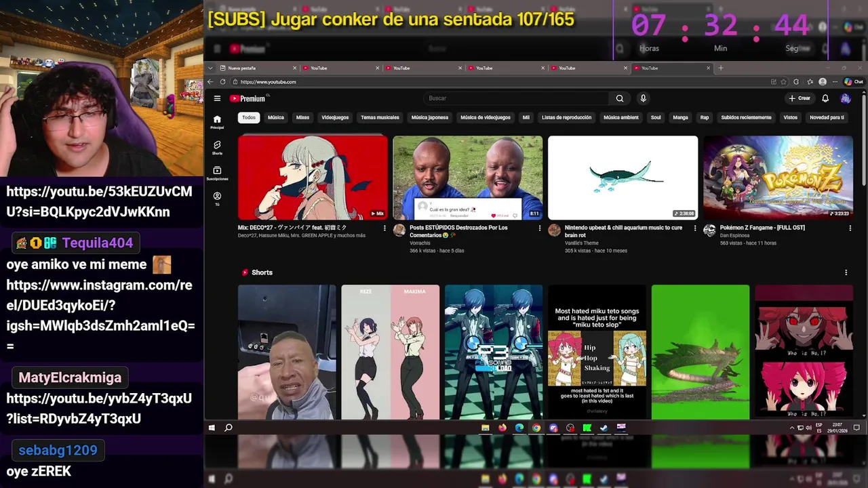Switch to the active last YouTube tab

point(673,68)
